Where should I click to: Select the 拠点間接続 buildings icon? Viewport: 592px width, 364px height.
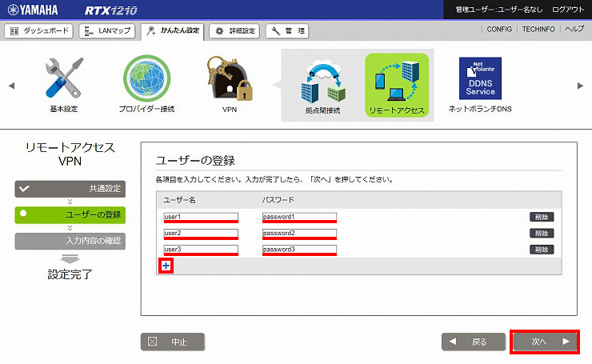click(x=323, y=82)
